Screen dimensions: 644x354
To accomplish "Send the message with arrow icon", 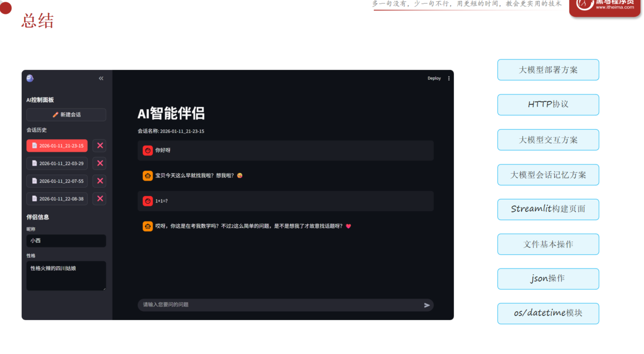I will pyautogui.click(x=427, y=305).
